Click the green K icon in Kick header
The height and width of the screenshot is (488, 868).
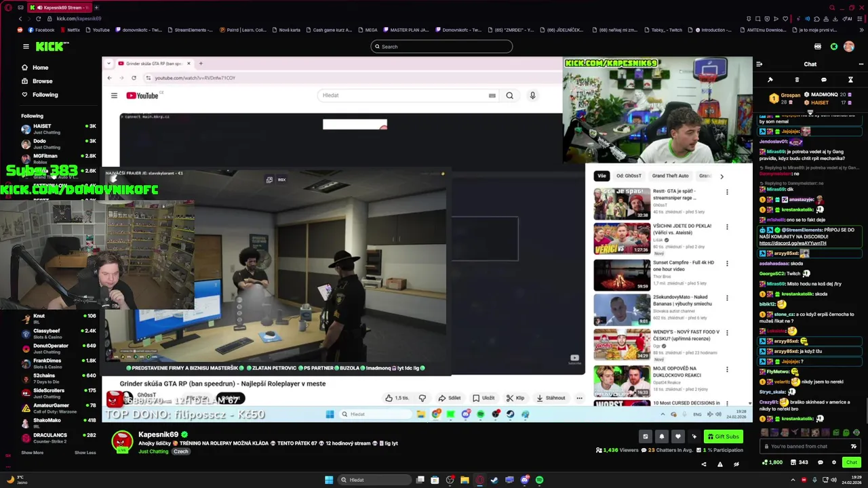[833, 47]
